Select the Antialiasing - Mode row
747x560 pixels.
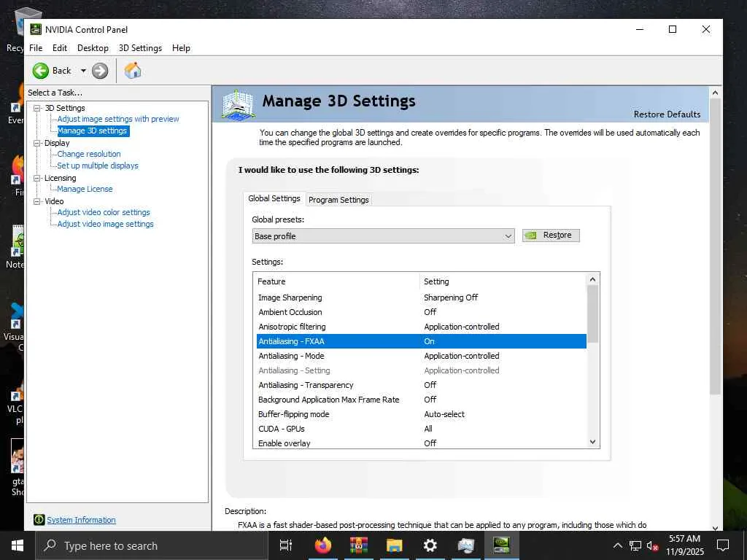(x=421, y=356)
